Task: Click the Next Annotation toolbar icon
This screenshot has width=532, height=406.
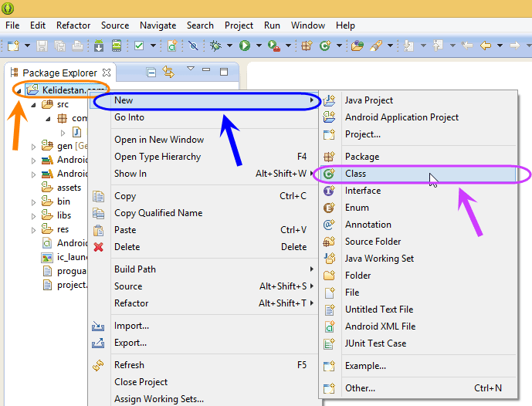Action: point(408,46)
